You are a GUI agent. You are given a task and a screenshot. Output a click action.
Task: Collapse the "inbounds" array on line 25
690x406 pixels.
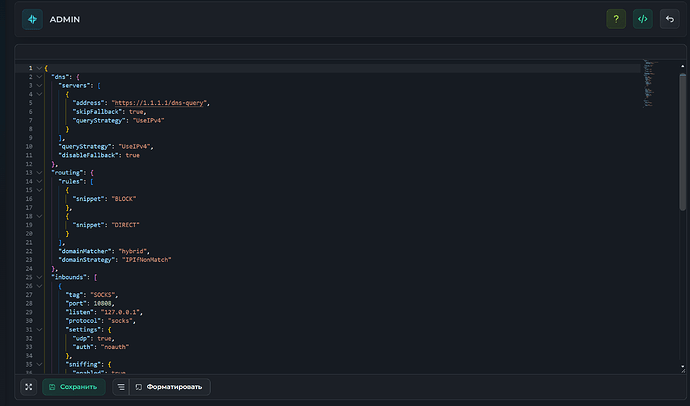click(39, 277)
